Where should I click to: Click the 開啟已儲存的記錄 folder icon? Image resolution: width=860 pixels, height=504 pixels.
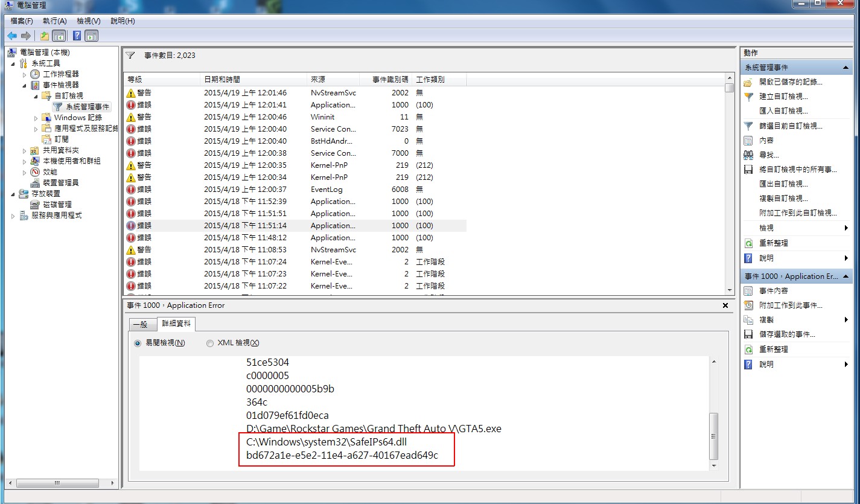point(748,82)
